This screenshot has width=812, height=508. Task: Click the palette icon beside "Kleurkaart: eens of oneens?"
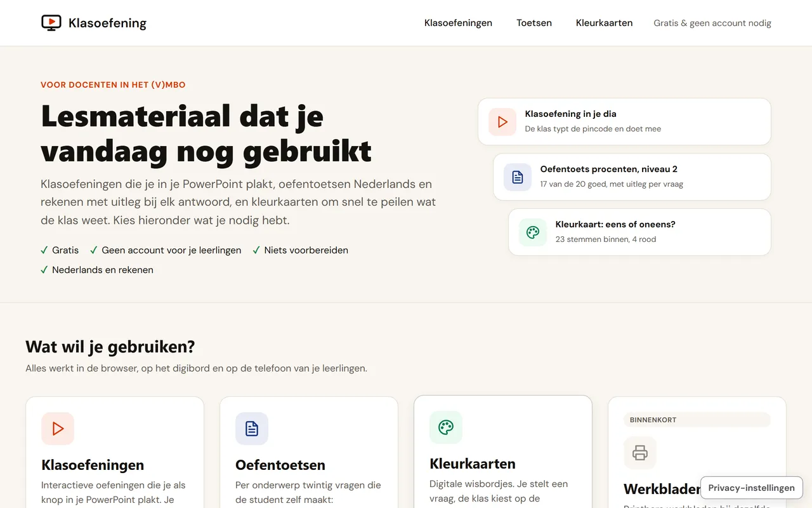tap(533, 232)
